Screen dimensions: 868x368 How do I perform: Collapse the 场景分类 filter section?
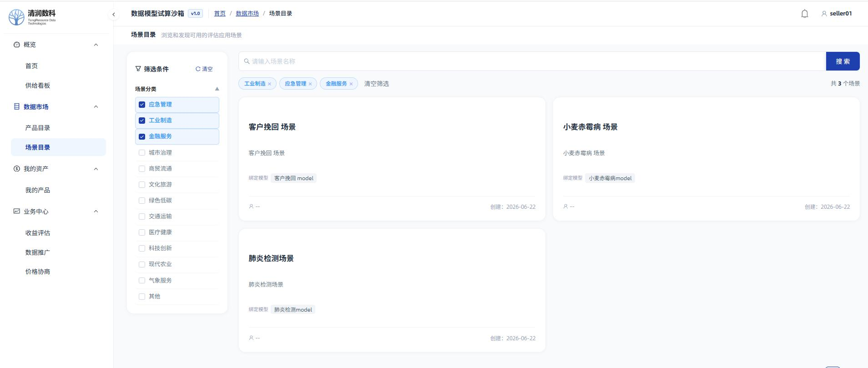pyautogui.click(x=217, y=89)
